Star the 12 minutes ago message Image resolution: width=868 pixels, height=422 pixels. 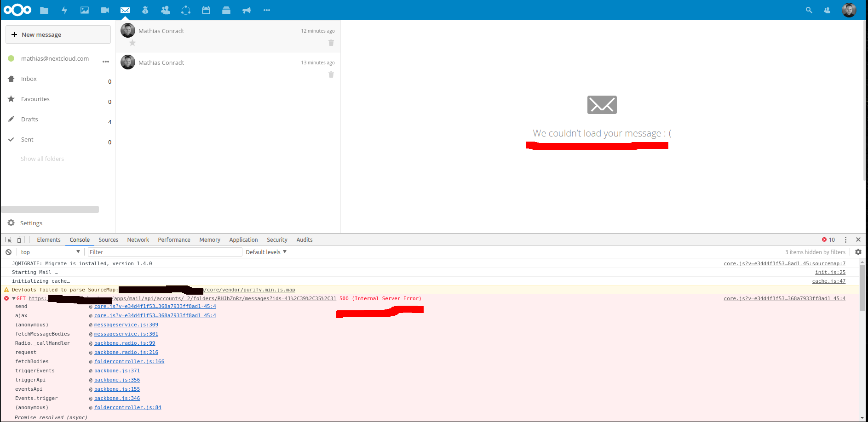click(x=132, y=43)
